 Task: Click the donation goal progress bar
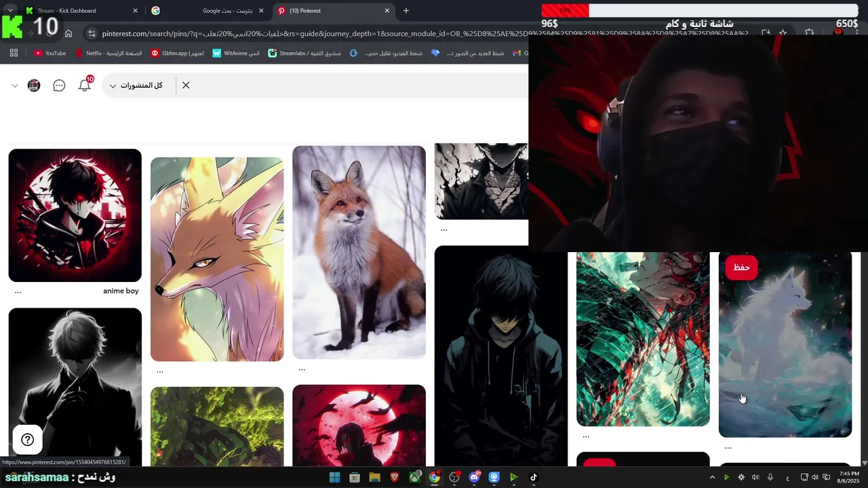point(699,11)
